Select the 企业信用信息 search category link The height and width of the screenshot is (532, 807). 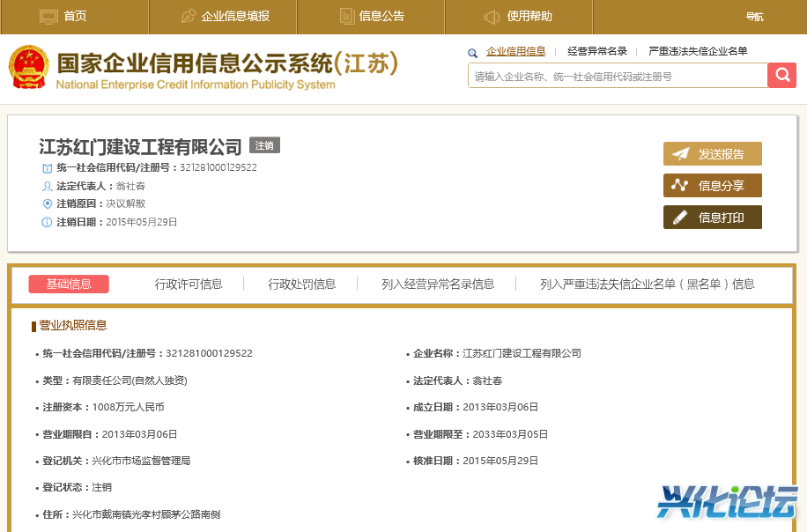(515, 51)
